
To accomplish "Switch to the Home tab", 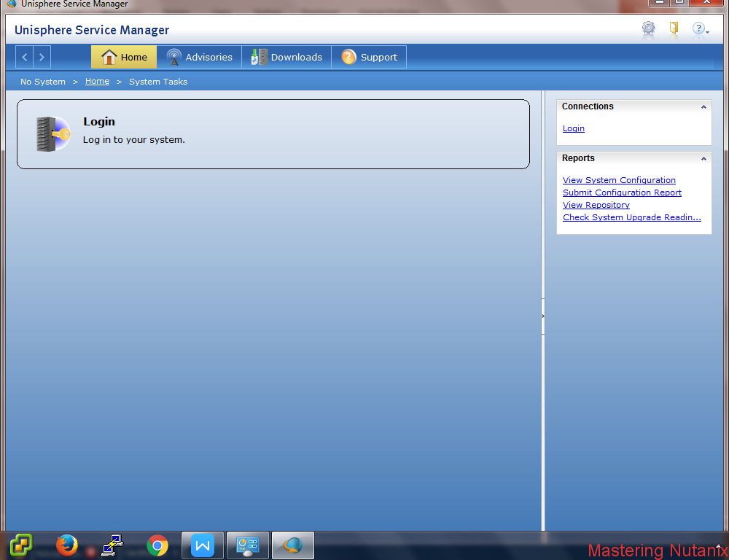I will pyautogui.click(x=124, y=57).
